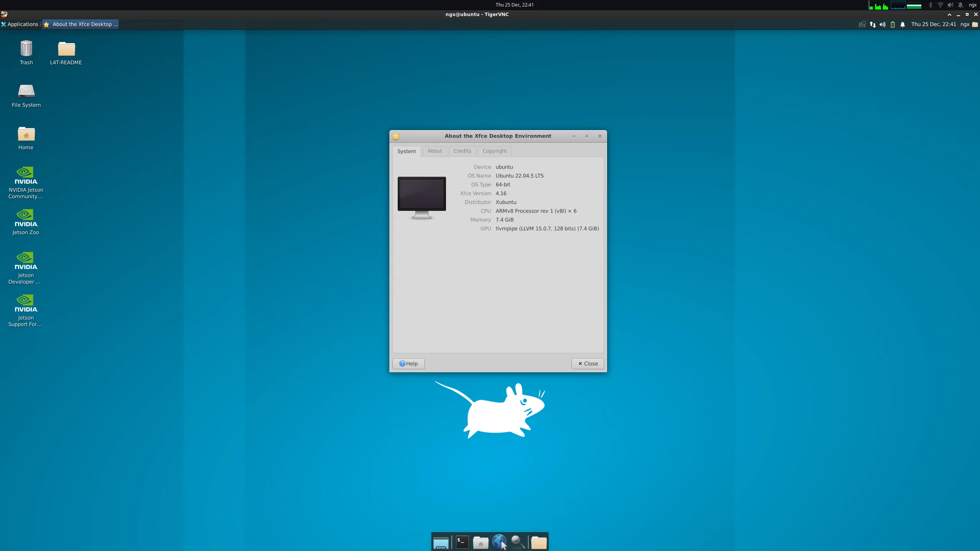Click the volume indicator in the top panel
980x551 pixels.
click(882, 24)
